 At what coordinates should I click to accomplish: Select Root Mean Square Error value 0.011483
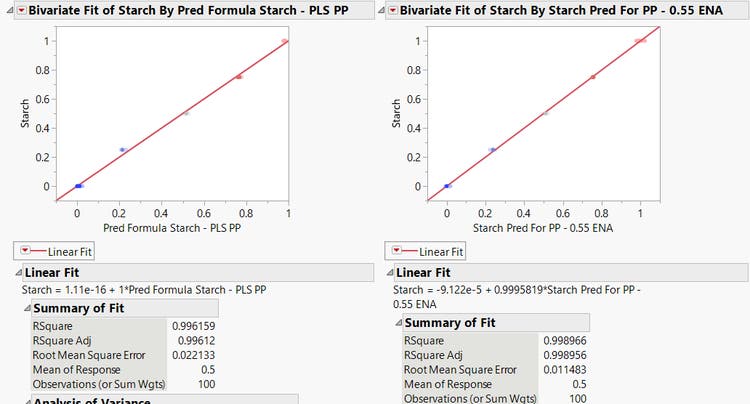tap(566, 368)
